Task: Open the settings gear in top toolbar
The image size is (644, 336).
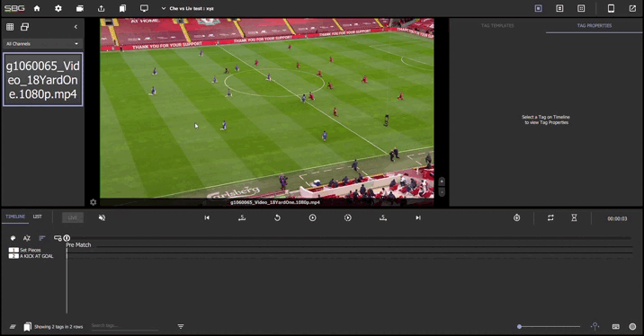Action: pyautogui.click(x=58, y=8)
